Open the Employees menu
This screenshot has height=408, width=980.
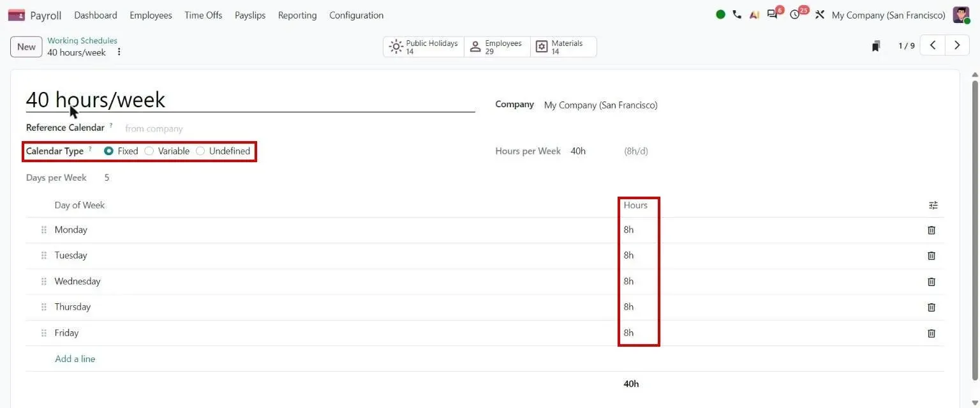coord(151,15)
